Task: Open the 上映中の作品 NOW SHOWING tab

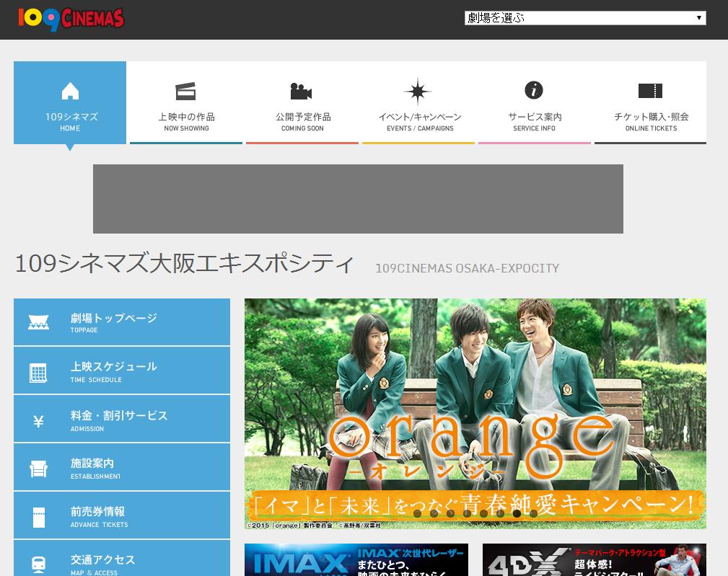Action: point(186,102)
